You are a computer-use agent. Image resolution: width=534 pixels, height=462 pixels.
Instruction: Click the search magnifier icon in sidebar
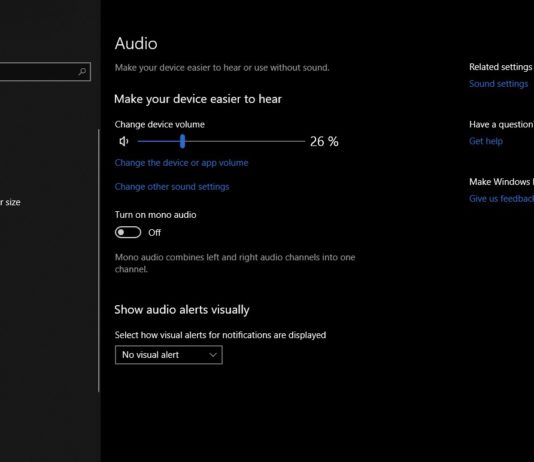pos(82,71)
